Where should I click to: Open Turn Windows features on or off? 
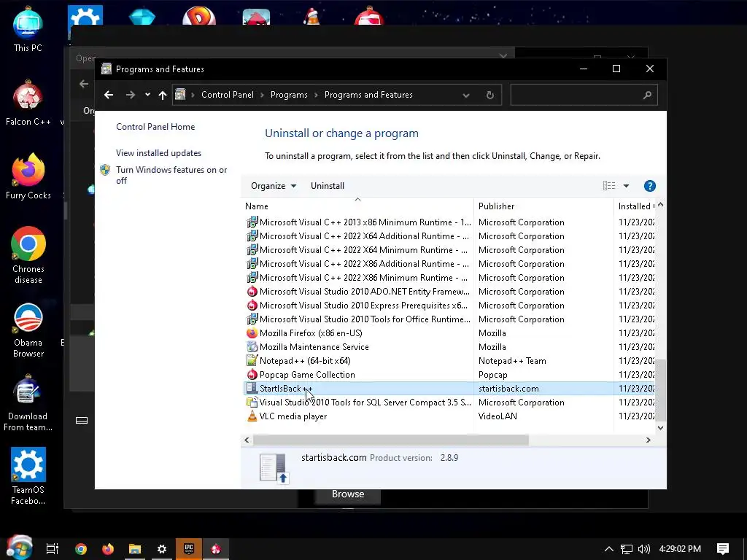pos(171,175)
